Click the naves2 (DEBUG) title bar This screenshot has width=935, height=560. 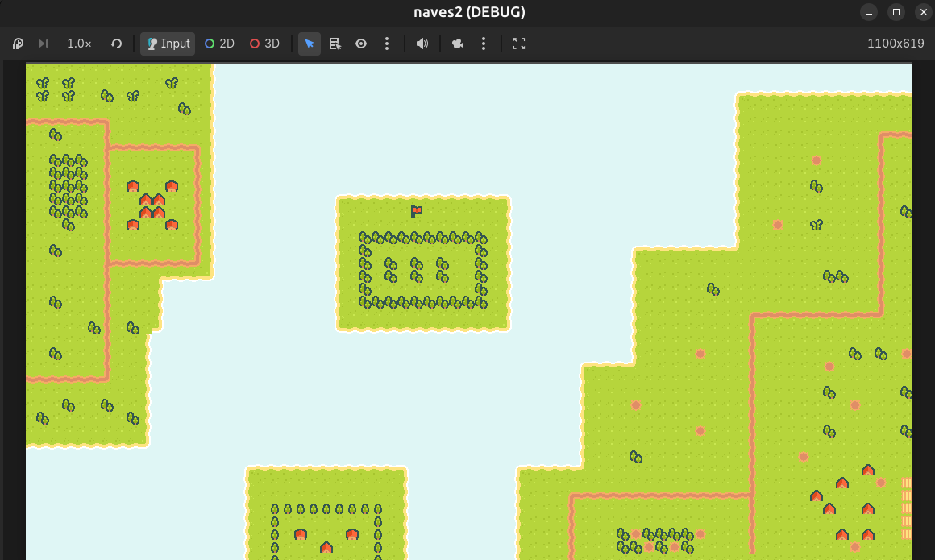click(x=467, y=12)
